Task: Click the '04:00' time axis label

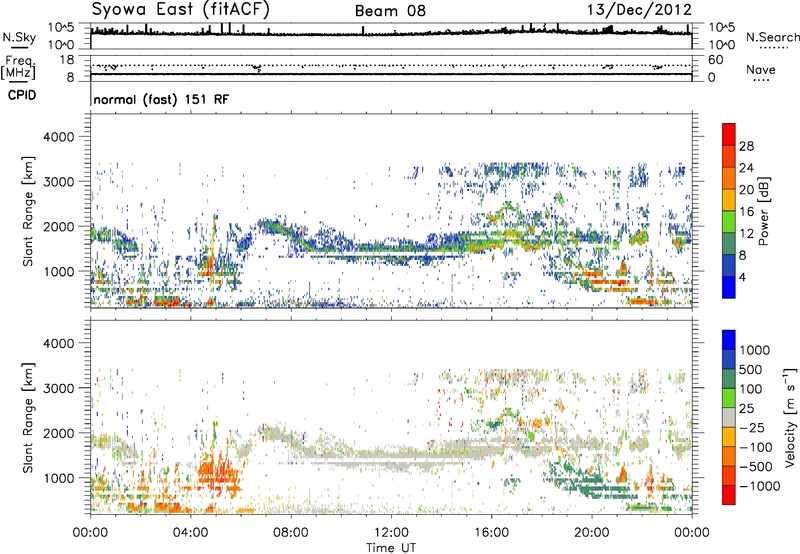Action: pyautogui.click(x=191, y=533)
